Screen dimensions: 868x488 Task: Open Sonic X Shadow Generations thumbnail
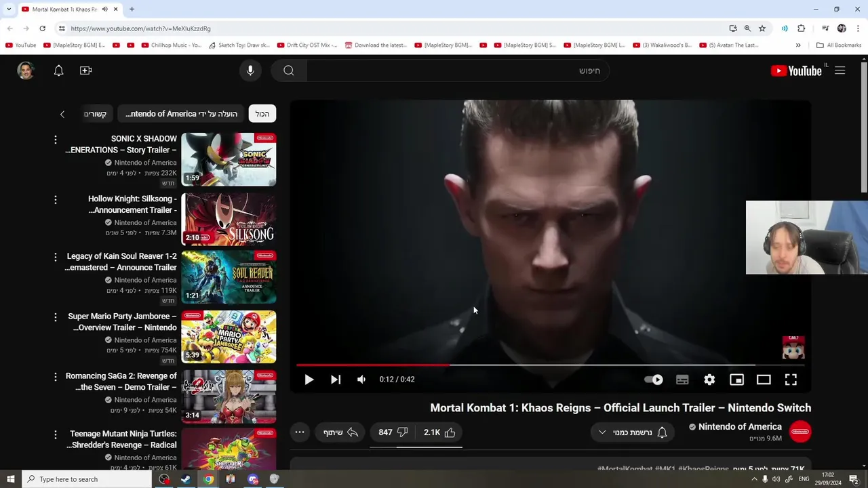pos(229,159)
